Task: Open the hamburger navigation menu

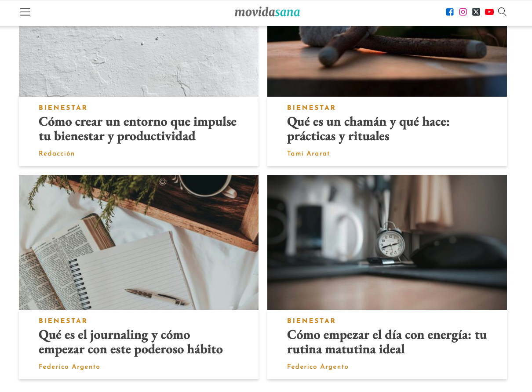Action: click(25, 12)
